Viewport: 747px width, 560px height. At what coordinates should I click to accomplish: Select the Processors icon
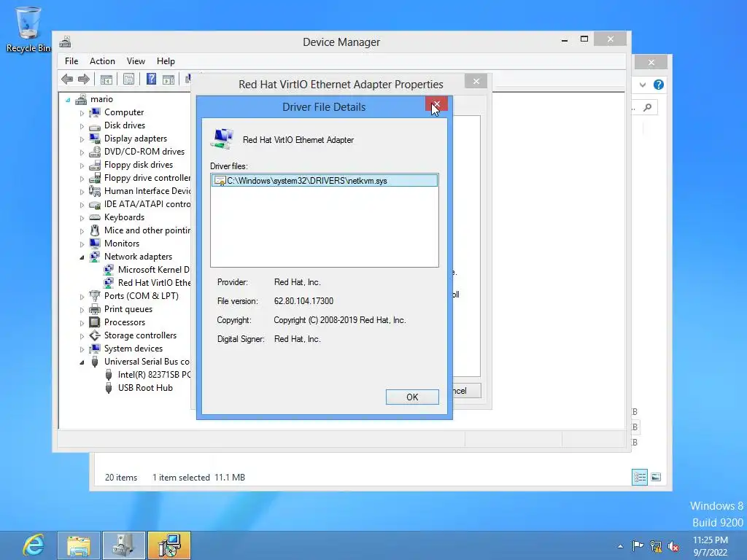[95, 322]
